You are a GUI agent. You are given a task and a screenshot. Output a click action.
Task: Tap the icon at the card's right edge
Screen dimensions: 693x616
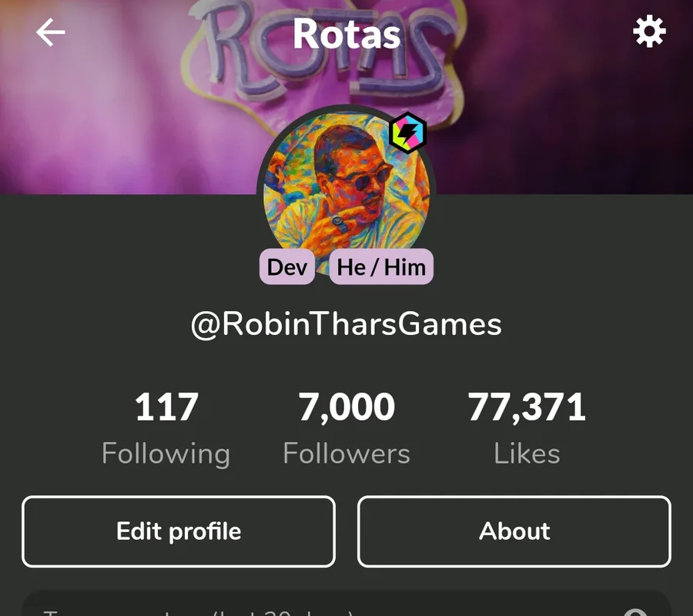coord(637,612)
